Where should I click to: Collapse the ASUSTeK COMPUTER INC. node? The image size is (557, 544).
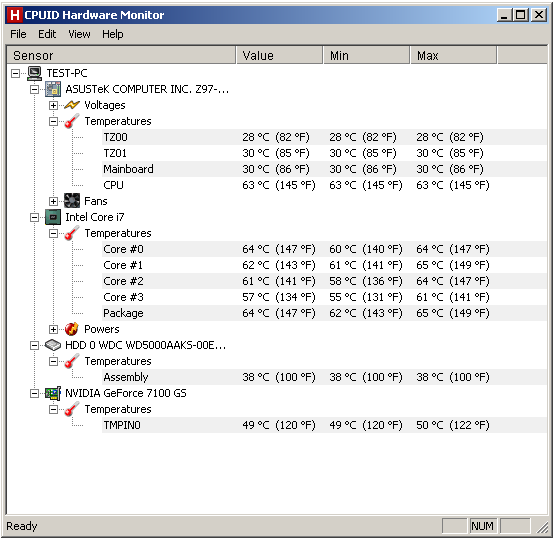(x=34, y=89)
